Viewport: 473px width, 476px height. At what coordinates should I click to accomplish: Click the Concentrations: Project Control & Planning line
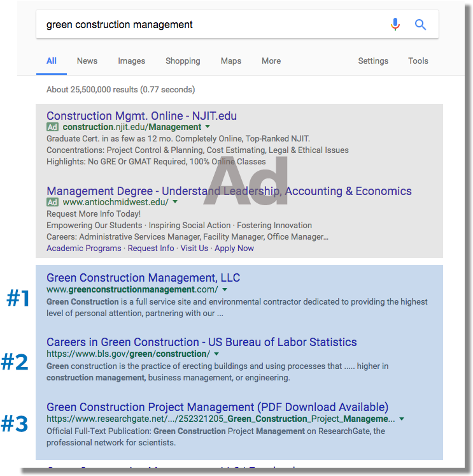197,150
